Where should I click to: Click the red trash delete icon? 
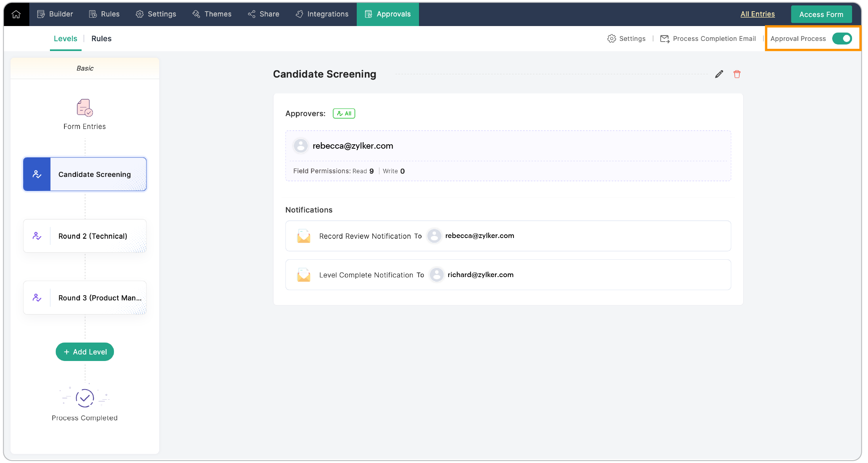point(737,74)
